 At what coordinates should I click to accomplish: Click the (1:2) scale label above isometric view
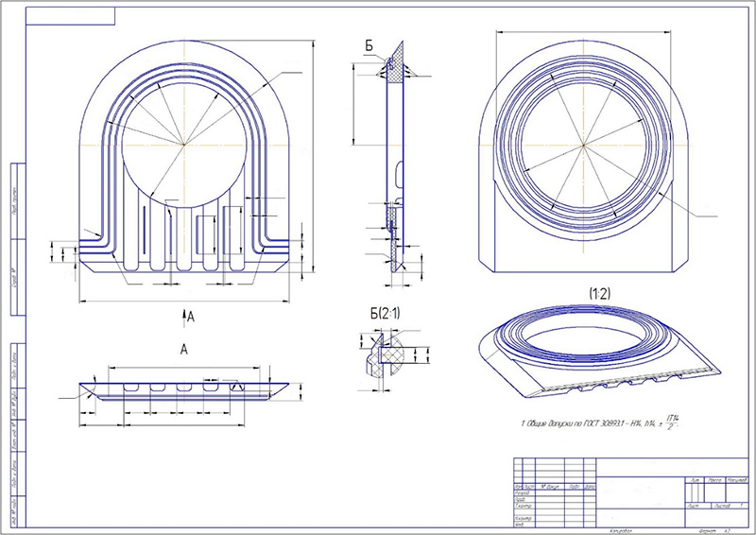[598, 294]
